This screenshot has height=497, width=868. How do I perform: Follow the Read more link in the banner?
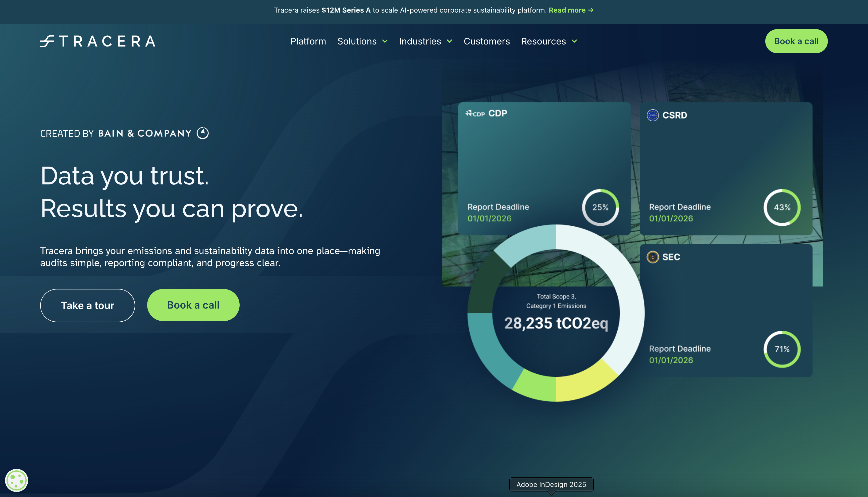pyautogui.click(x=567, y=10)
